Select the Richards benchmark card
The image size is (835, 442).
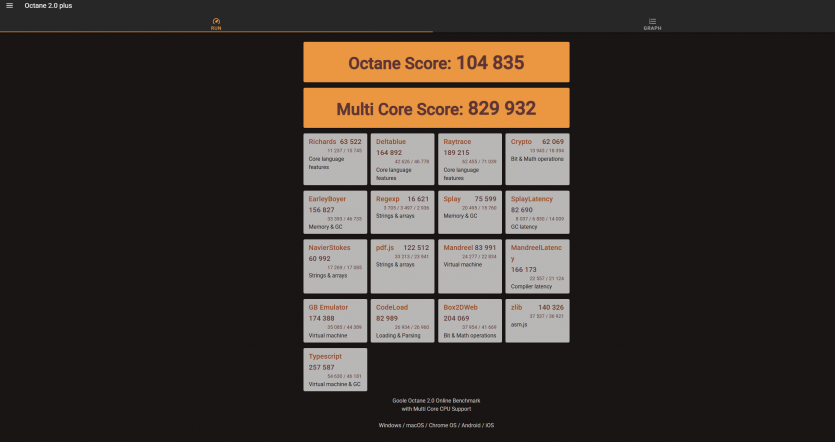coord(335,158)
